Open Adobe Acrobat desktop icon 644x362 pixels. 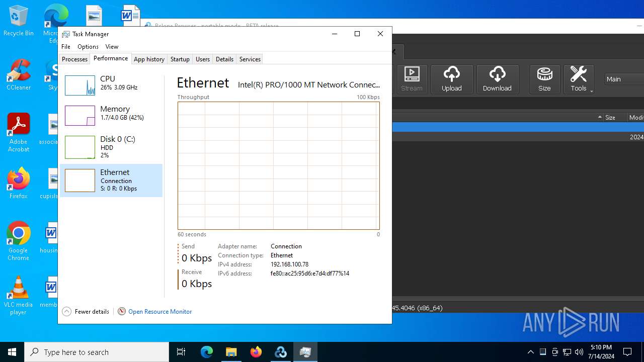[19, 133]
